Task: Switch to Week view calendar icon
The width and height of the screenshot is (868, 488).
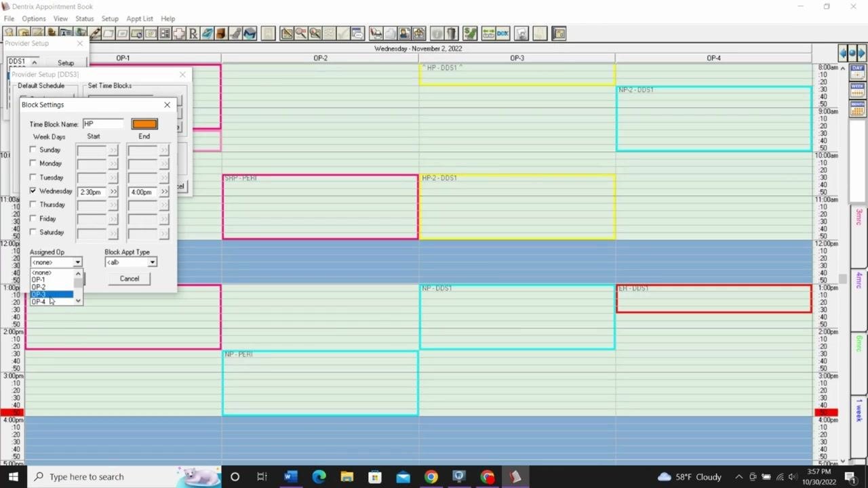Action: [857, 89]
